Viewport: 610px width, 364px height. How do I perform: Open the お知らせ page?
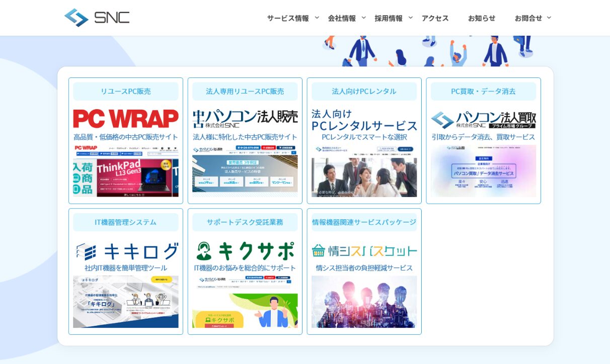pos(482,18)
